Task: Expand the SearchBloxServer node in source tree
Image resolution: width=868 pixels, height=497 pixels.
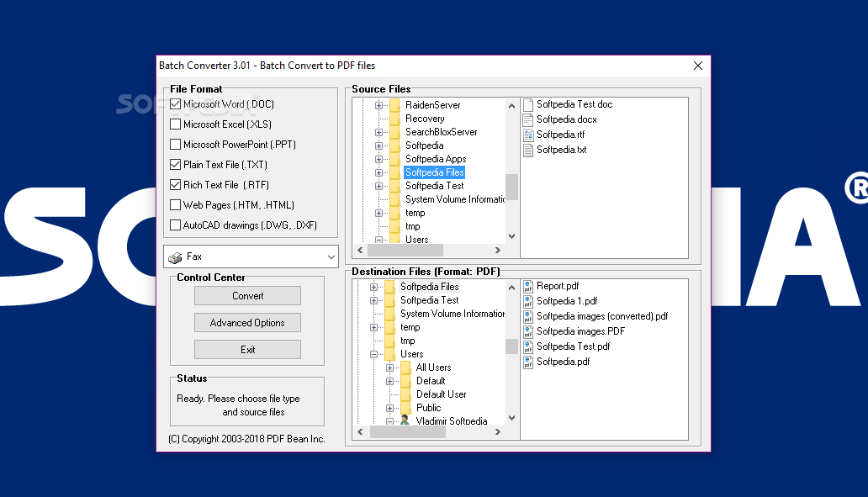Action: tap(378, 132)
